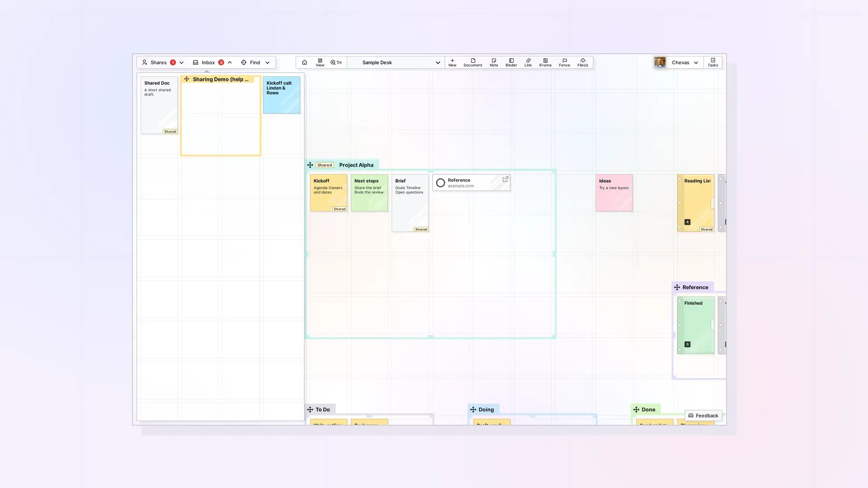Open the Reading List binder

point(696,203)
